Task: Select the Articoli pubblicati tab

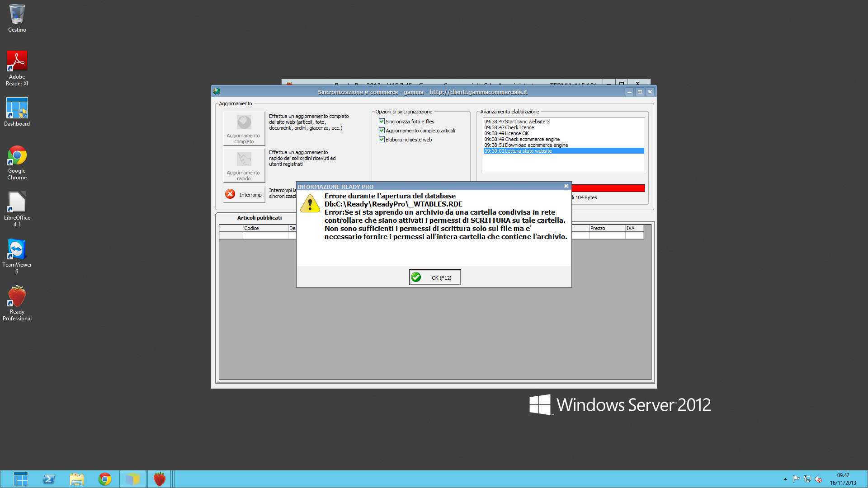Action: pos(259,218)
